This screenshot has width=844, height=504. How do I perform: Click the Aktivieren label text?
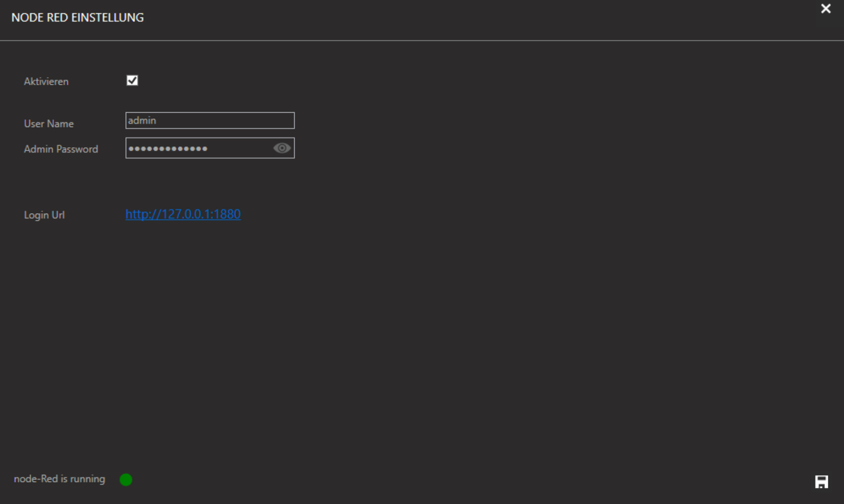[x=46, y=82]
